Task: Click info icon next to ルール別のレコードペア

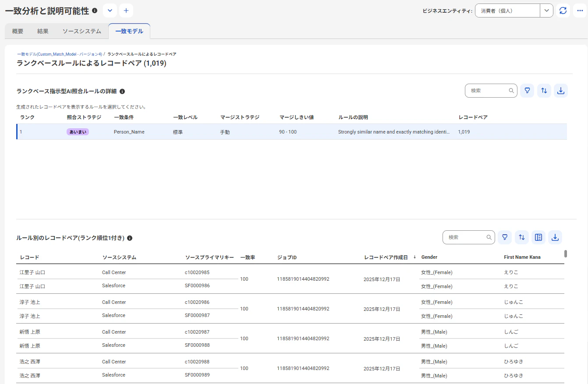Action: 130,238
